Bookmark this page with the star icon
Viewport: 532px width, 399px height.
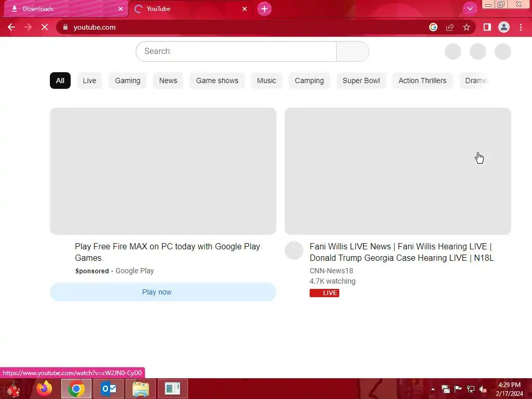(467, 27)
